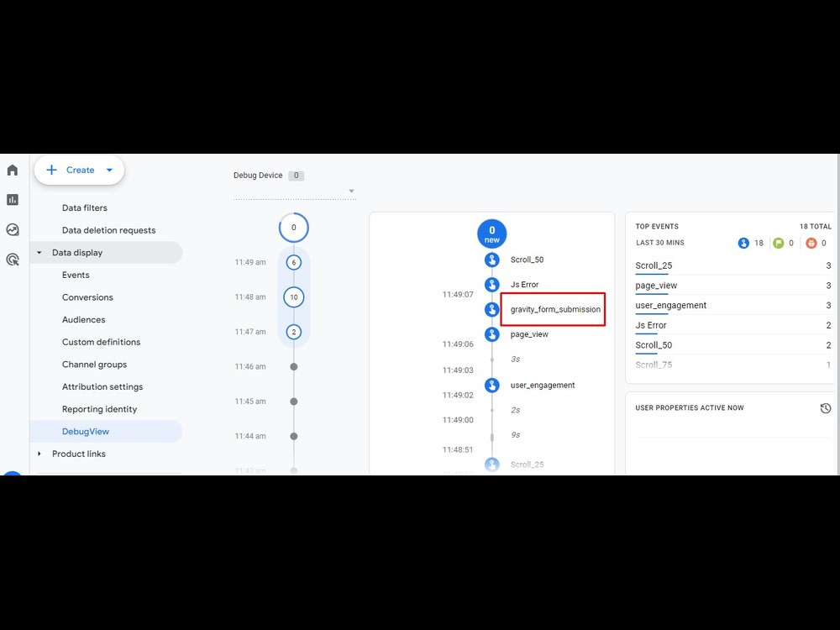Select the Explore icon in the left sidebar
840x630 pixels.
click(x=12, y=229)
